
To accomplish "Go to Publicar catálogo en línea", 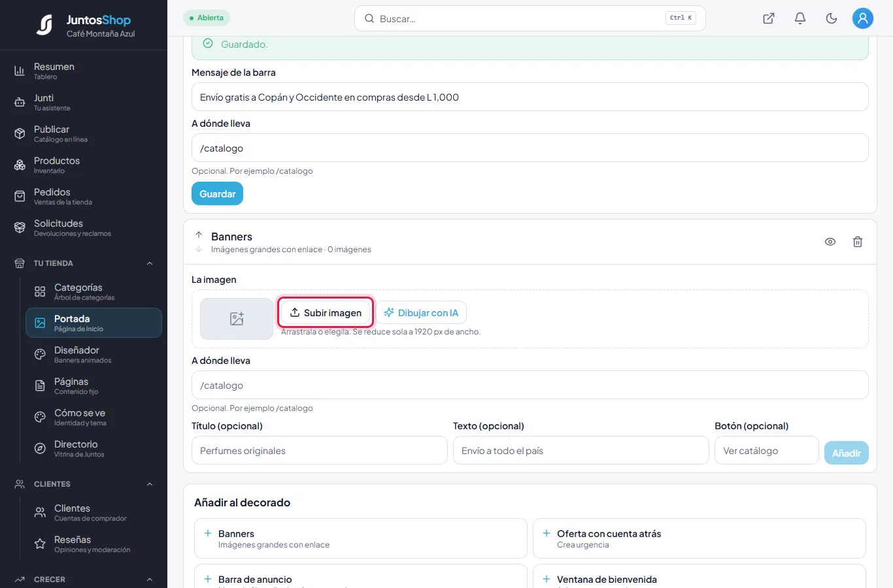I will coord(84,133).
